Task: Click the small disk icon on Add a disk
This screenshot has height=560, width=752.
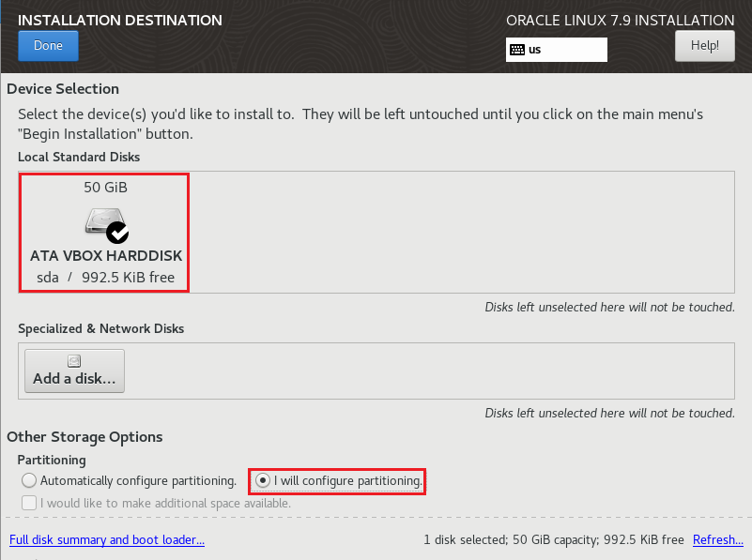Action: [x=74, y=361]
